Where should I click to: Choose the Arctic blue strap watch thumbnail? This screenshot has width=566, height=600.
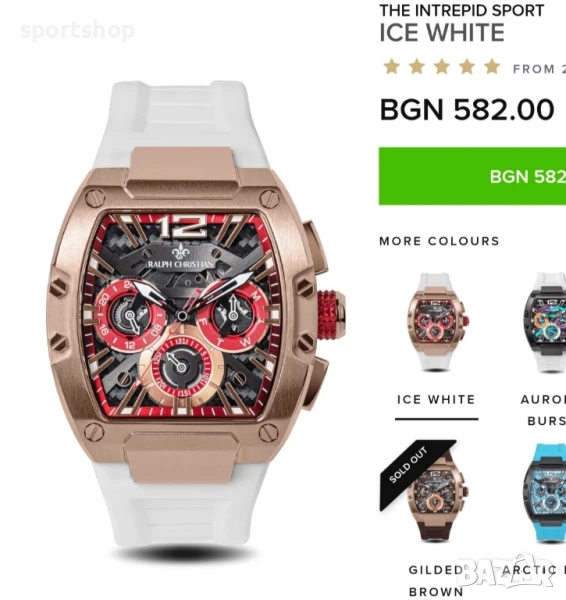coord(546,493)
